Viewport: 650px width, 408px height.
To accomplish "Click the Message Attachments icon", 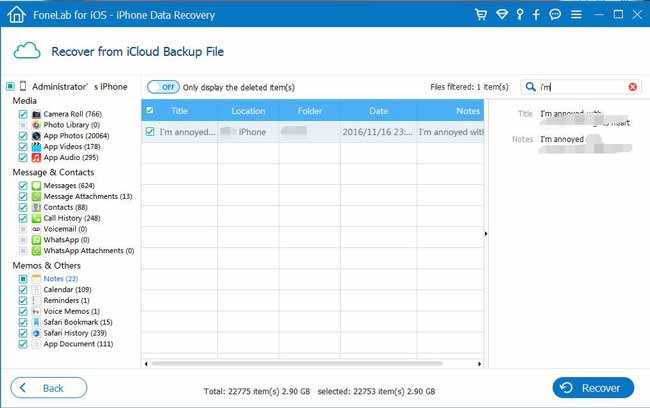I will point(36,196).
